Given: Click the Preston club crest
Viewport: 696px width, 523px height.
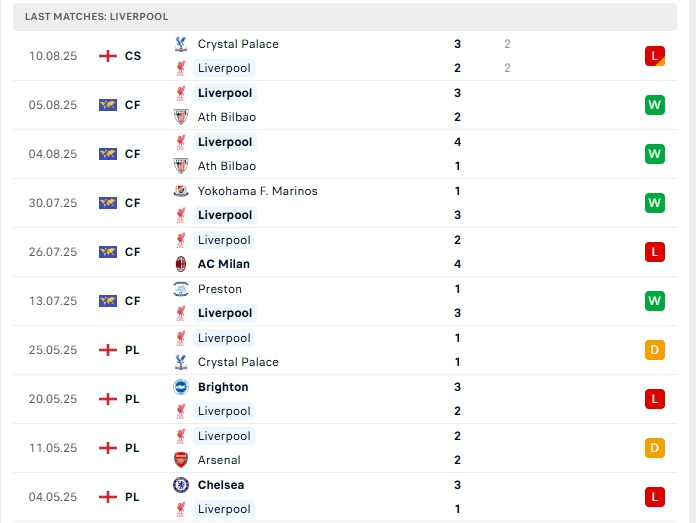Looking at the screenshot, I should click(x=181, y=289).
